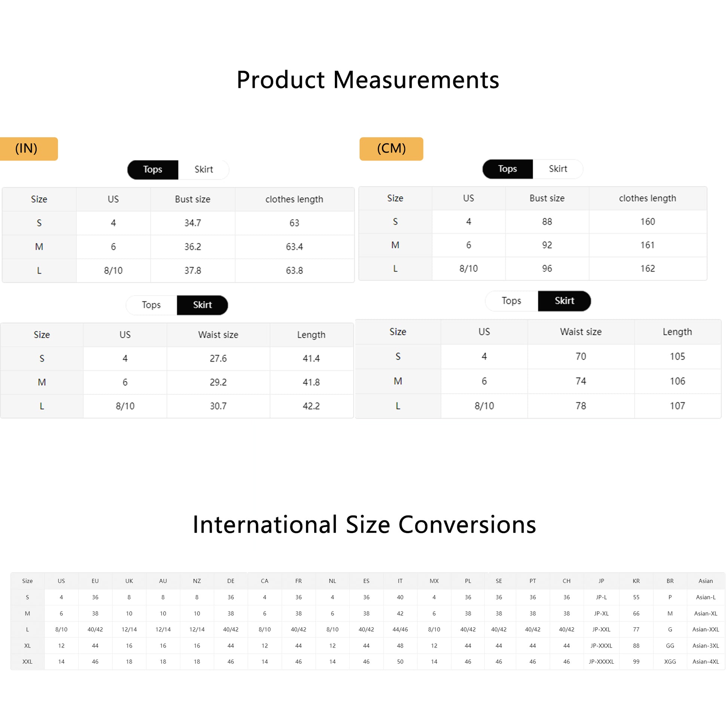Screen dimensions: 728x728
Task: Select the Skirt toggle beside inches Tops
Action: click(x=204, y=169)
